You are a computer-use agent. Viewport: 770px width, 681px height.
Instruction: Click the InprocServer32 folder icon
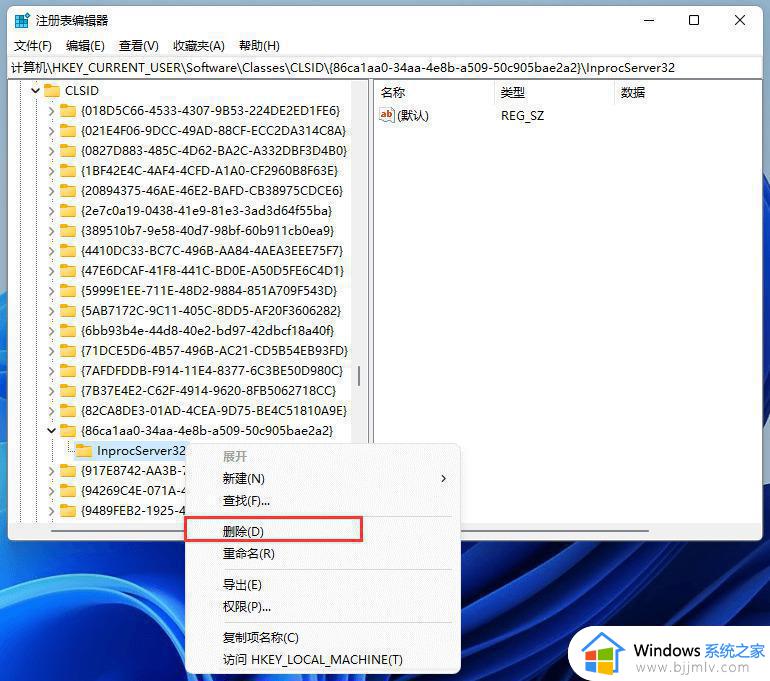pyautogui.click(x=84, y=451)
